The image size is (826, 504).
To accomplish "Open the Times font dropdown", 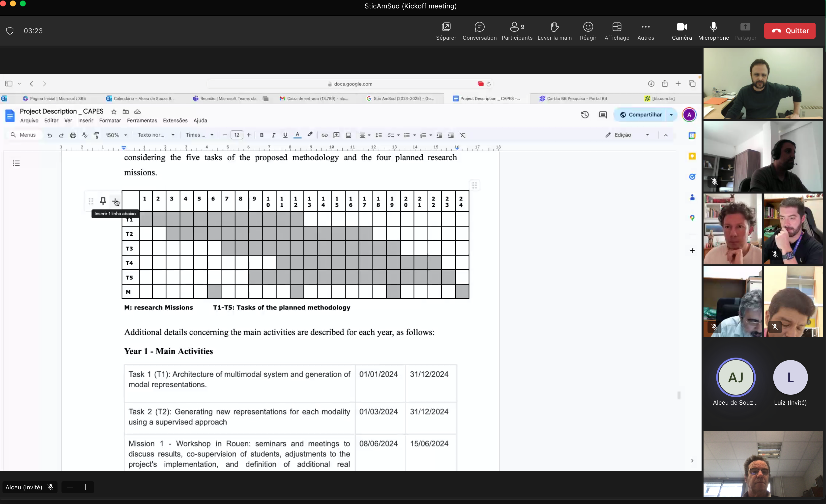I will 200,135.
